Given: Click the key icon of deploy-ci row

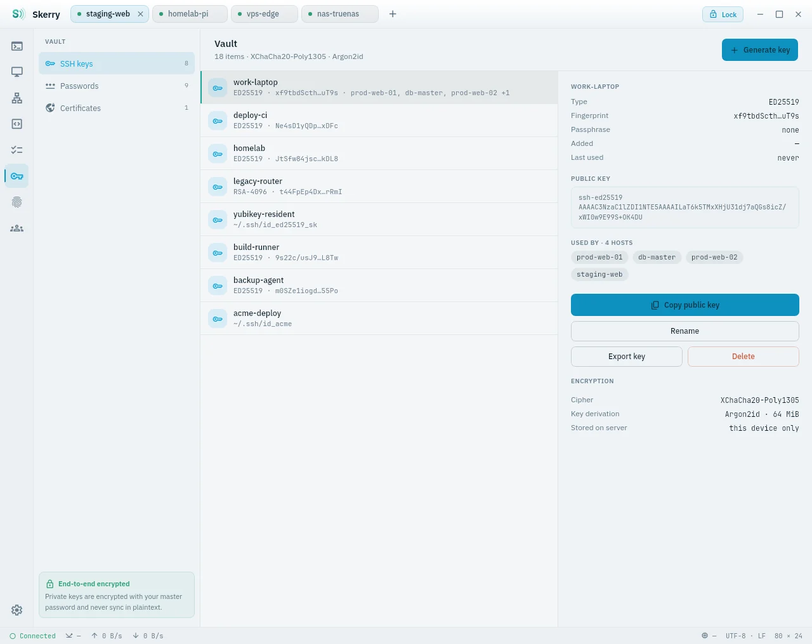Looking at the screenshot, I should (218, 121).
